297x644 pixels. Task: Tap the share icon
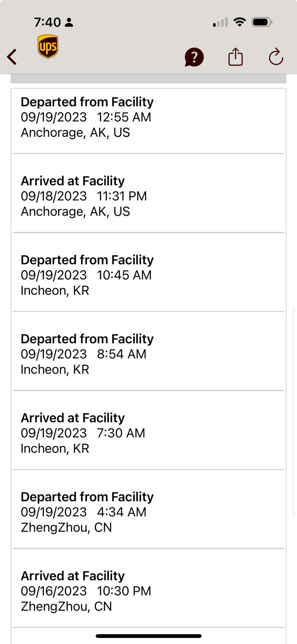pos(236,57)
